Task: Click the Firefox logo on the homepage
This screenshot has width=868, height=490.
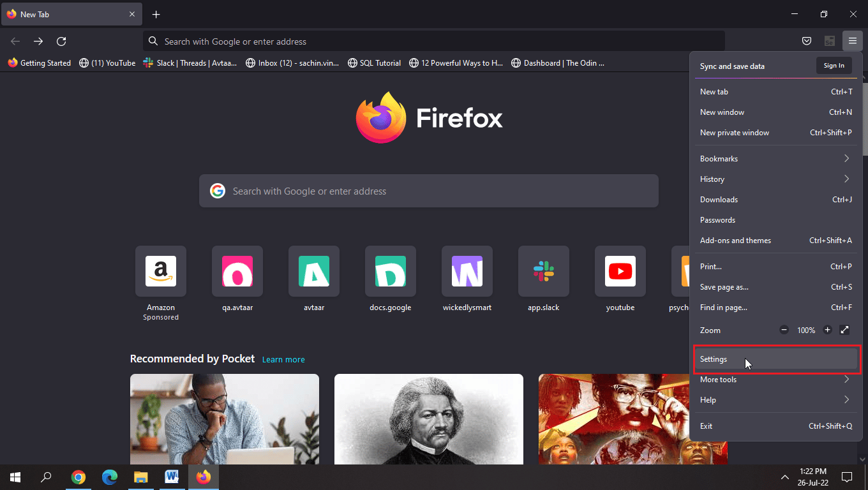Action: (429, 117)
